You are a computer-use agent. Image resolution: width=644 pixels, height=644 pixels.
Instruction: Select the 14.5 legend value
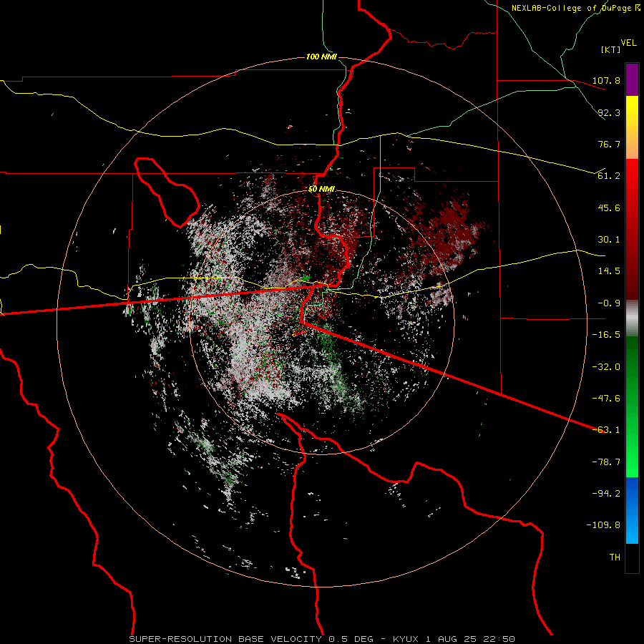(x=609, y=271)
